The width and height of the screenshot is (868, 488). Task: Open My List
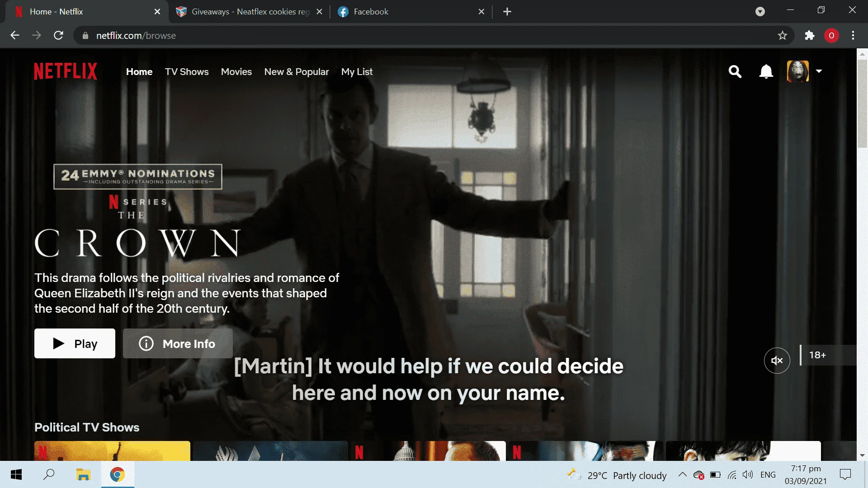[357, 72]
